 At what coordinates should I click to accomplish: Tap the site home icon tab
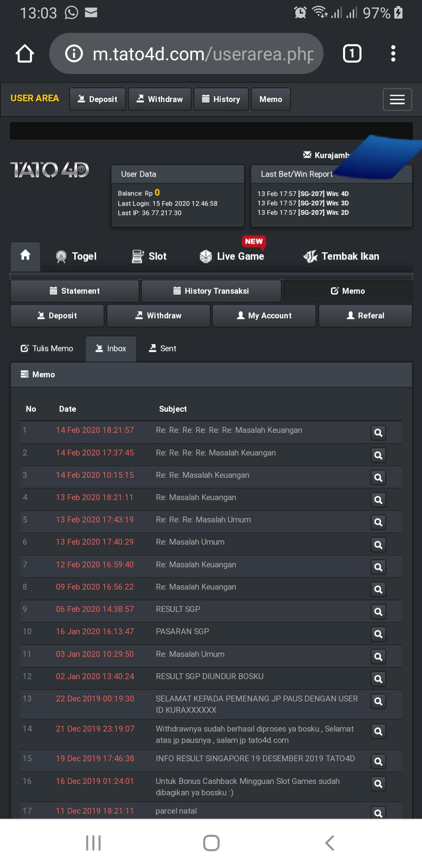pyautogui.click(x=25, y=256)
